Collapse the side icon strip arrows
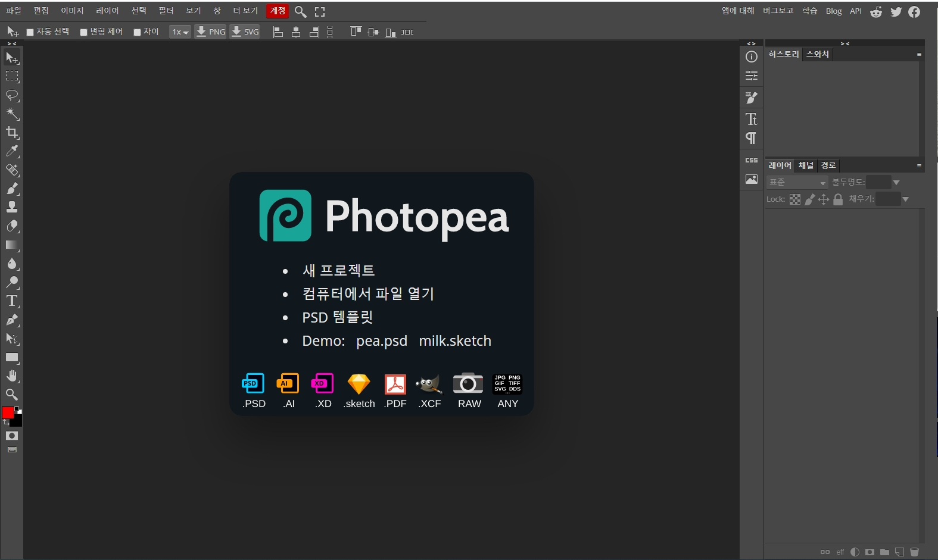The height and width of the screenshot is (560, 938). point(752,43)
